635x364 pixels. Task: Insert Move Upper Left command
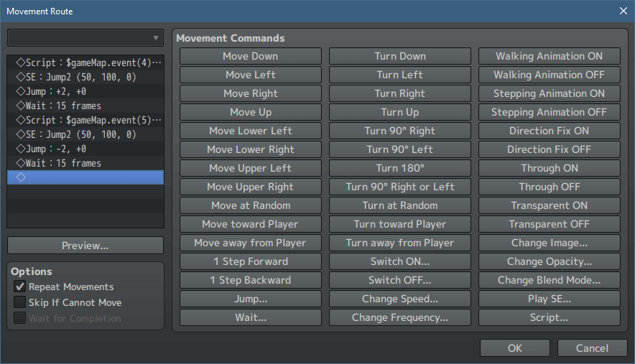(x=251, y=168)
